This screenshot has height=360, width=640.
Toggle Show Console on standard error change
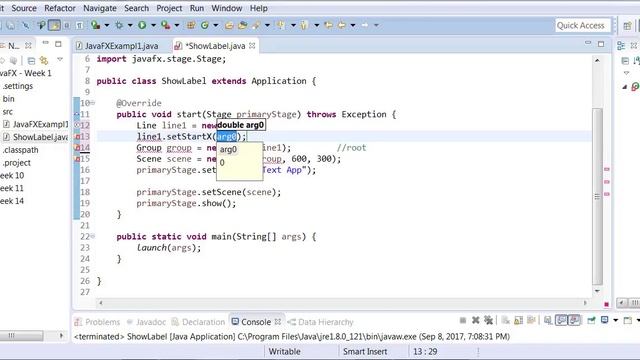574,320
